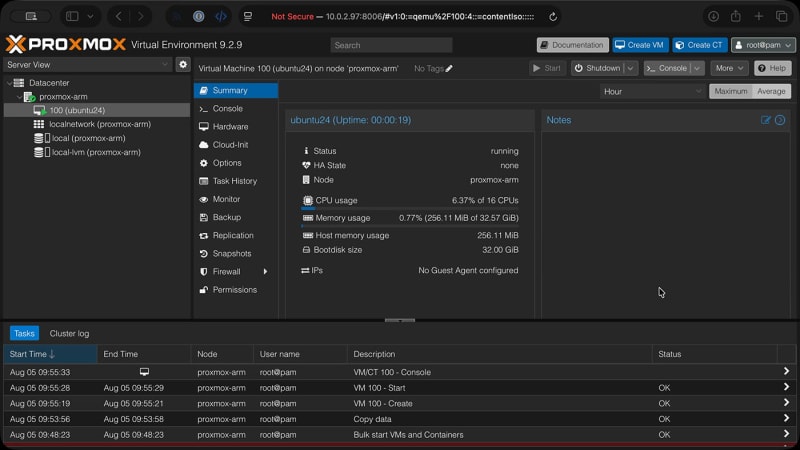Screen dimensions: 800x450
Task: Collapse the Notes panel arrow icon
Action: [780, 120]
